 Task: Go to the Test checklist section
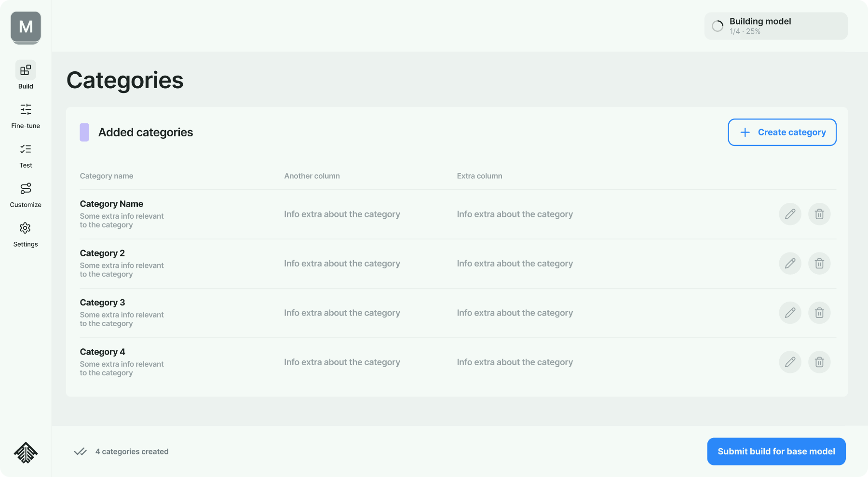[x=26, y=155]
